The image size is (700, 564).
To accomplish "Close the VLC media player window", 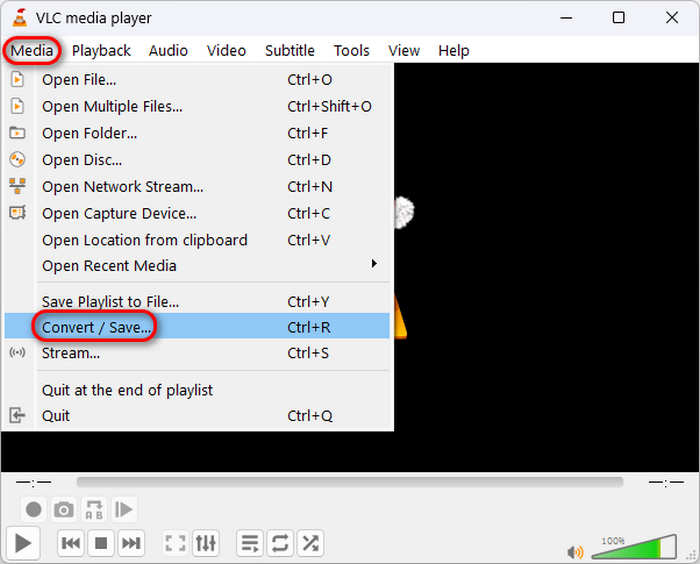I will coord(671,18).
